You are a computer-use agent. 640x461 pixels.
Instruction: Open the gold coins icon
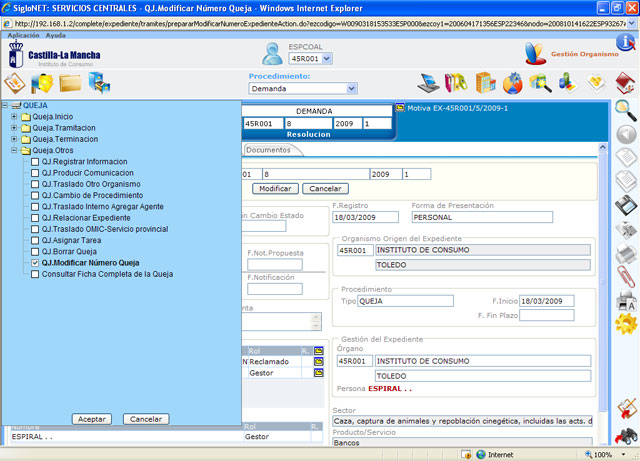point(596,83)
